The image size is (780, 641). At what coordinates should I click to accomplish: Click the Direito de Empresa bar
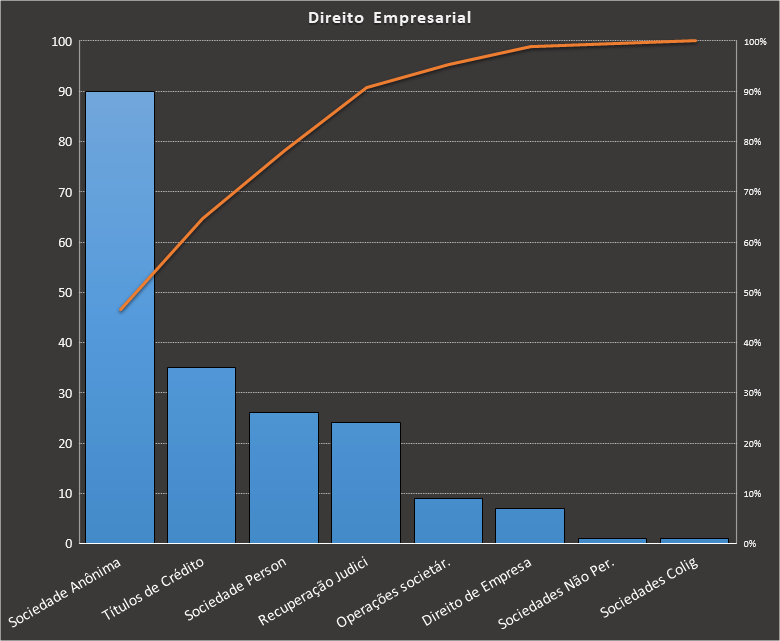tap(529, 526)
